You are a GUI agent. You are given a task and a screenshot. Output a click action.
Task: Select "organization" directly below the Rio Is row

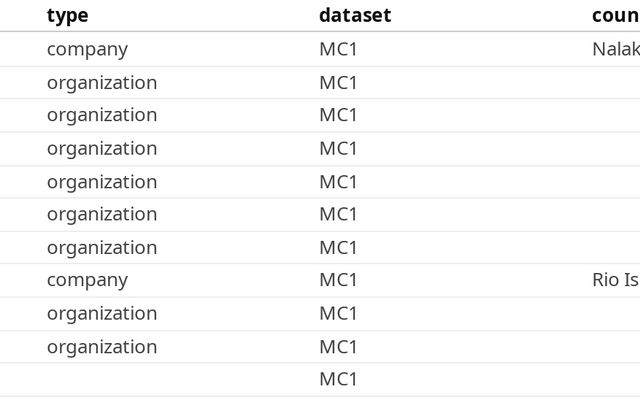point(102,313)
